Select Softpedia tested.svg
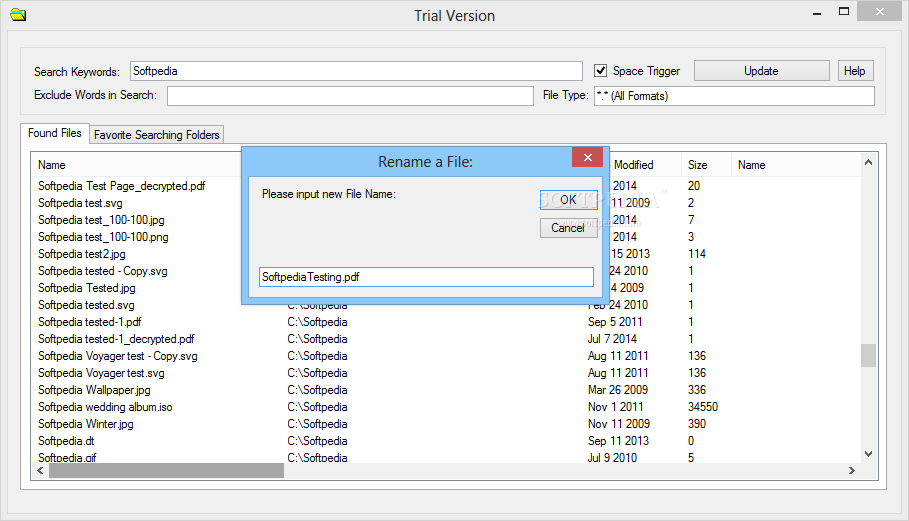This screenshot has width=909, height=521. tap(86, 305)
